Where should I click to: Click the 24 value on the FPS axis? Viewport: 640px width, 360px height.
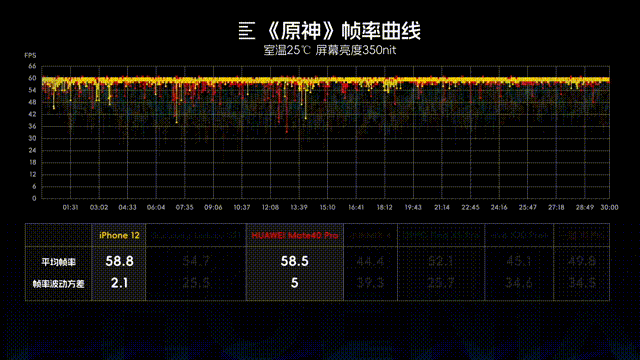tap(32, 150)
